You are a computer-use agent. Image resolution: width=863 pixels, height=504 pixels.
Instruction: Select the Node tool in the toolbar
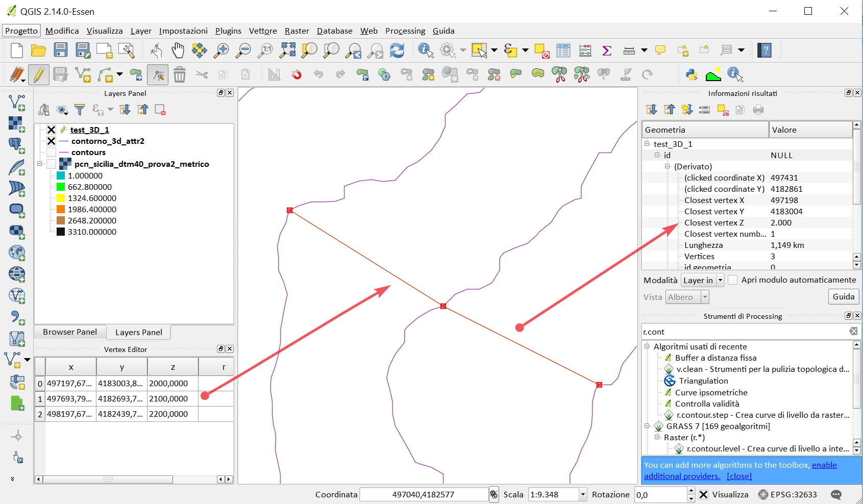point(158,75)
